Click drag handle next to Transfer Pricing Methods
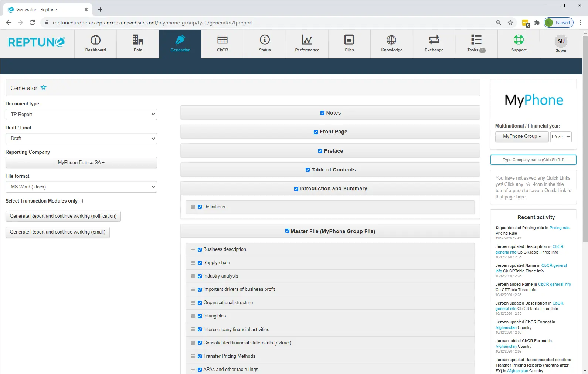Viewport: 588px width, 374px height. coord(193,356)
